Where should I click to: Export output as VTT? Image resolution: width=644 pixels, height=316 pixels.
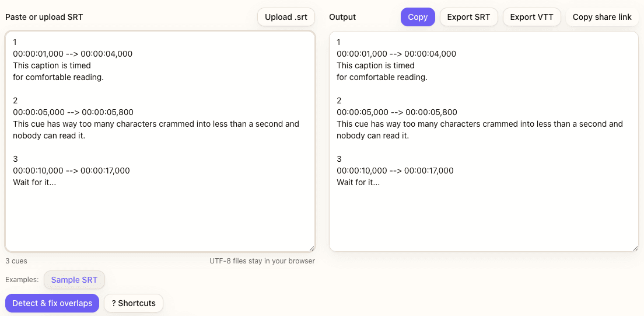[x=532, y=18]
